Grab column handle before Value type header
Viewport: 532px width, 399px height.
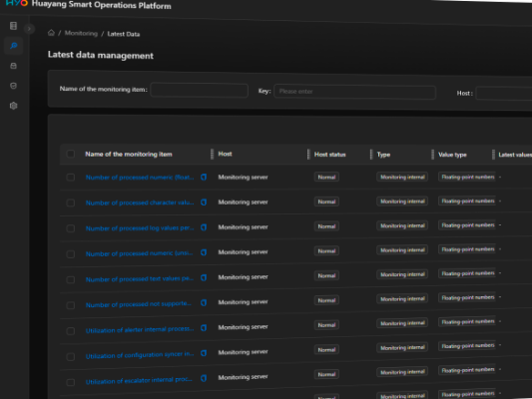(x=432, y=155)
